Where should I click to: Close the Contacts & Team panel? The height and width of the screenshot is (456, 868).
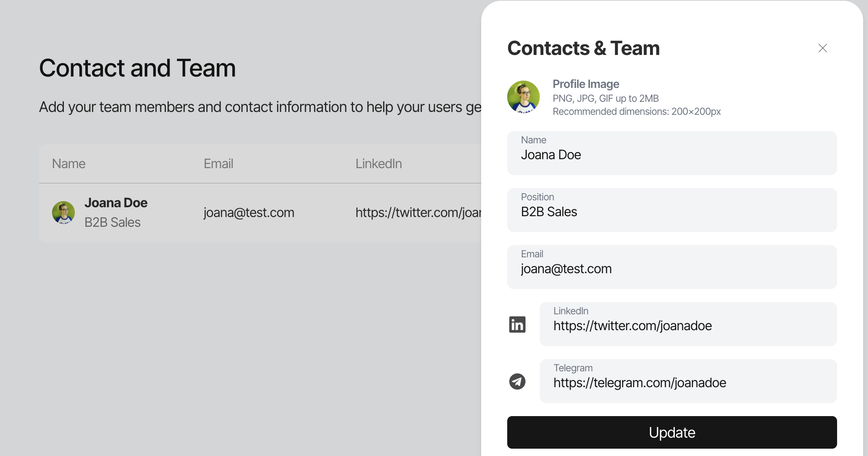pos(822,48)
